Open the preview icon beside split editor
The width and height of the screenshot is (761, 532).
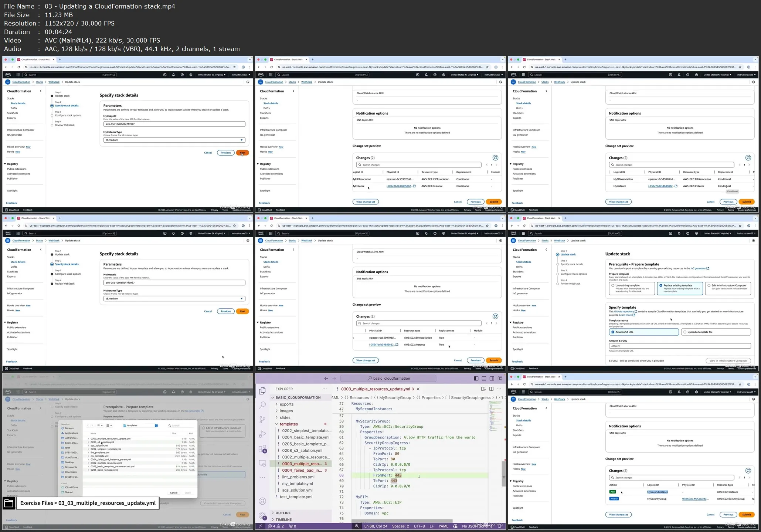483,389
